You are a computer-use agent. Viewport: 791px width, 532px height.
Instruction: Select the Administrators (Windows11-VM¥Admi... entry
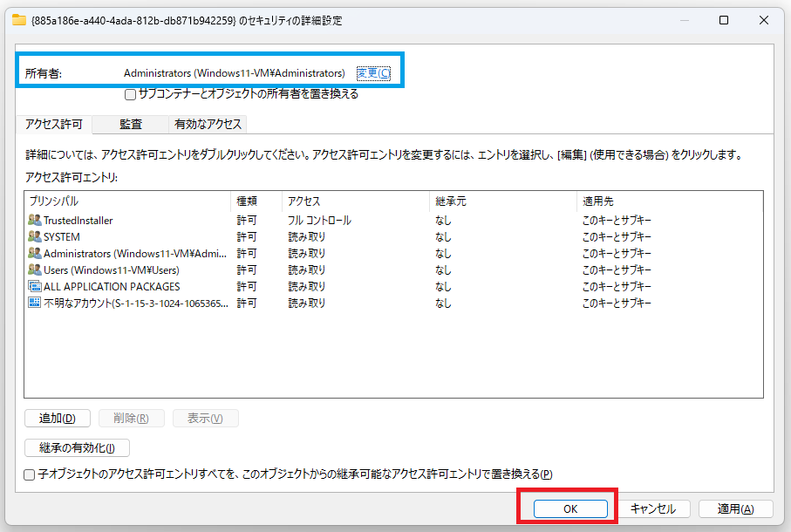pos(135,254)
